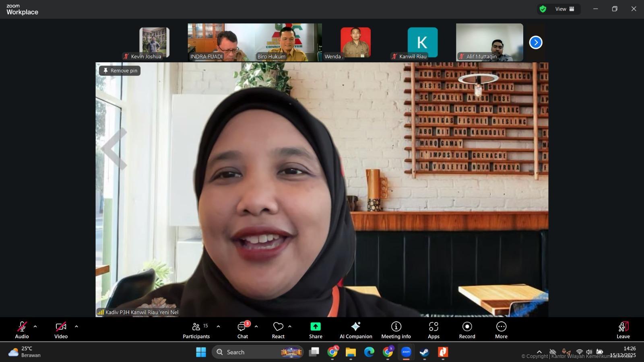Select Alif Muttaqin's video thumbnail
The width and height of the screenshot is (644, 362).
coord(489,42)
